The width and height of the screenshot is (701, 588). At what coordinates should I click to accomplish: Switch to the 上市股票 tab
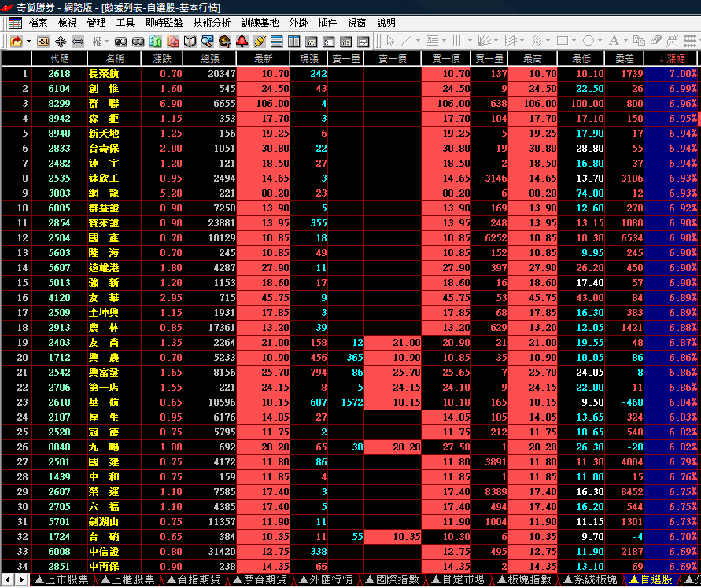(x=62, y=580)
